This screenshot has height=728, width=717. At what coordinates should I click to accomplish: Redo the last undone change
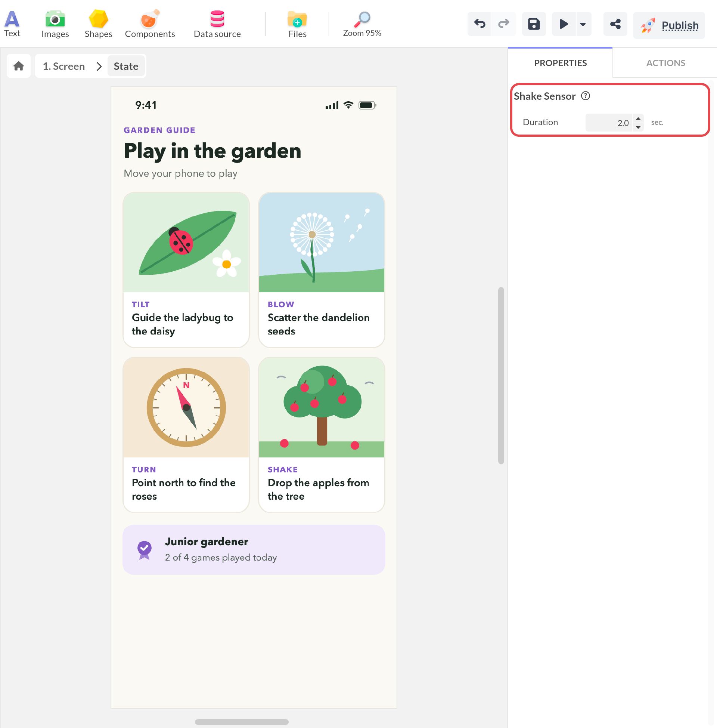(x=503, y=24)
